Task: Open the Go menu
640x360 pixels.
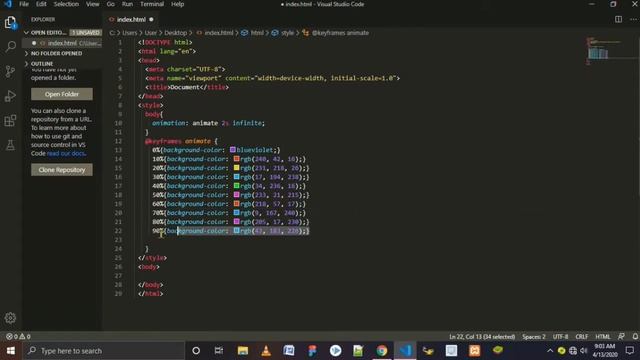Action: pos(110,4)
